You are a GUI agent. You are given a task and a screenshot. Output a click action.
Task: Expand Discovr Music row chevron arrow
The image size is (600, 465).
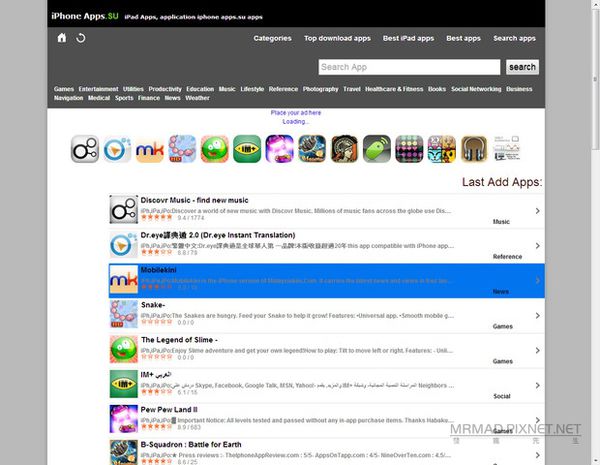(x=538, y=211)
